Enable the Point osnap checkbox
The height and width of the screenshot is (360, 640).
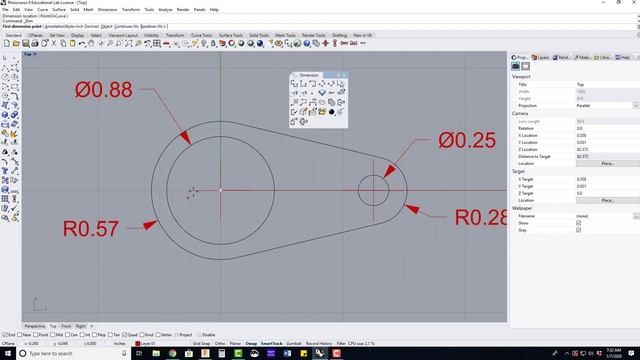click(36, 335)
